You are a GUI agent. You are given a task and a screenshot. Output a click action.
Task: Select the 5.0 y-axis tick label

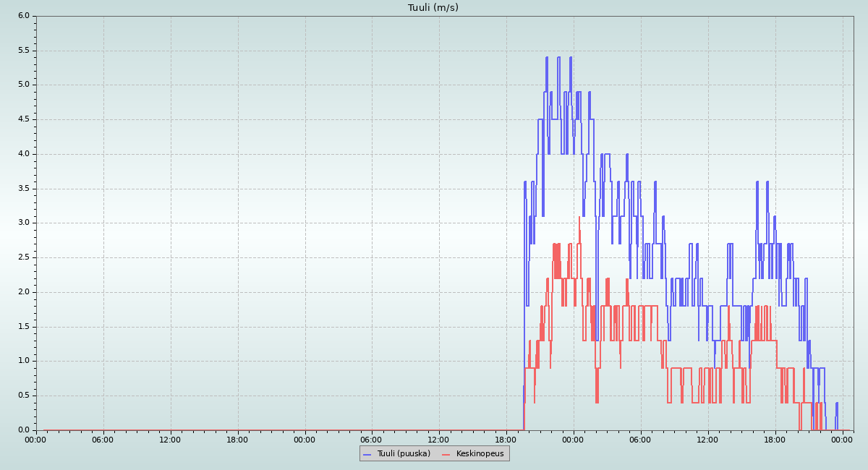tap(24, 85)
